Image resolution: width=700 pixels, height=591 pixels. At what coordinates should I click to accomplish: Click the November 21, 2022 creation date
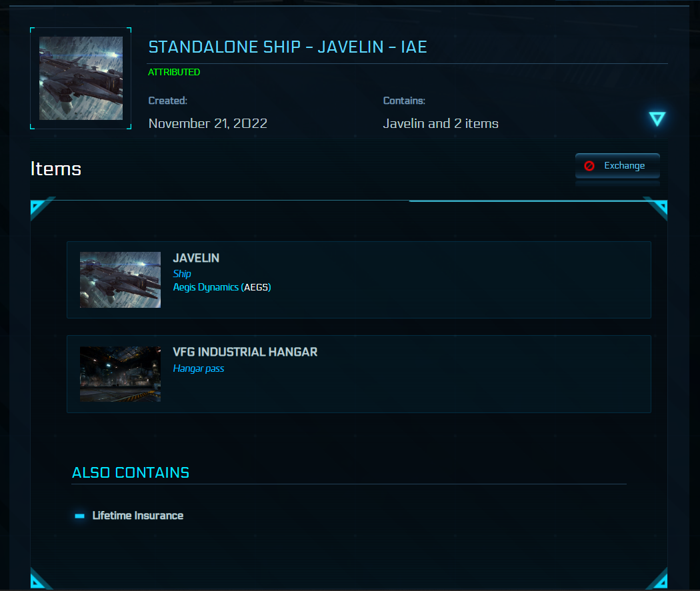coord(208,123)
